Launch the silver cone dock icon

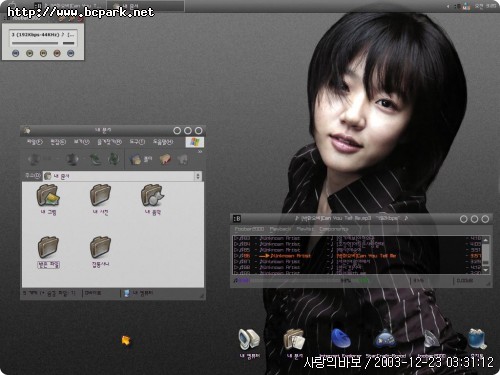[432, 340]
